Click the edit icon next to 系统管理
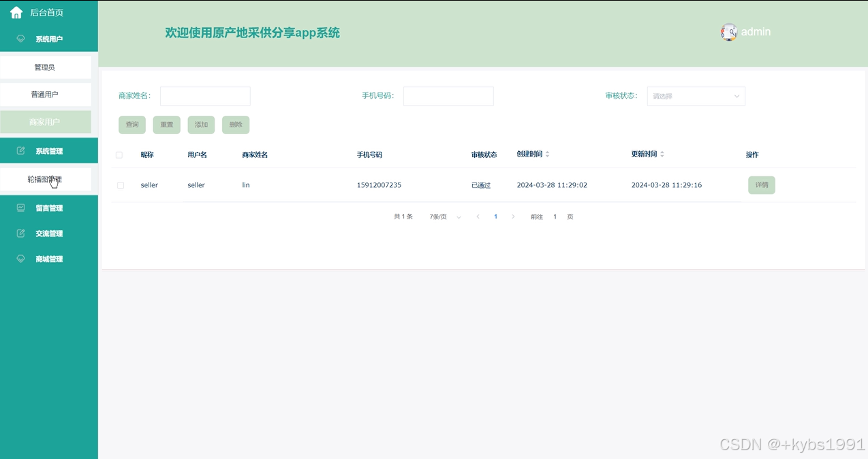 [20, 151]
